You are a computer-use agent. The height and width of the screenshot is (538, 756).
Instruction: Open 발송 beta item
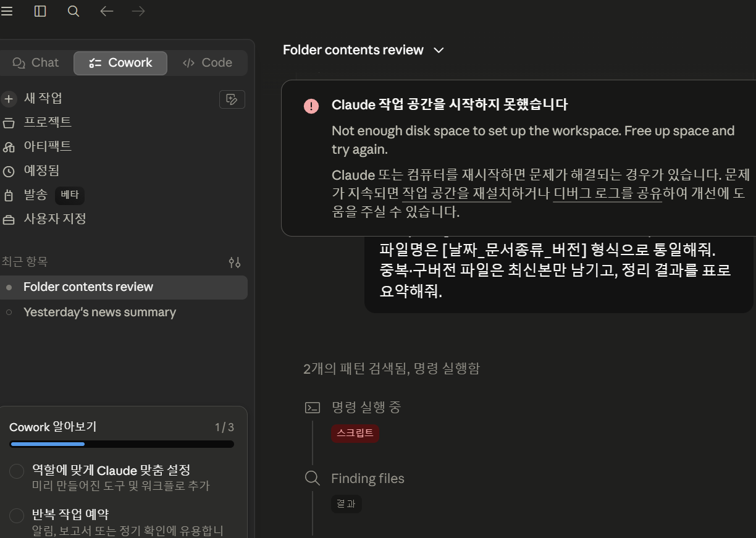tap(35, 195)
